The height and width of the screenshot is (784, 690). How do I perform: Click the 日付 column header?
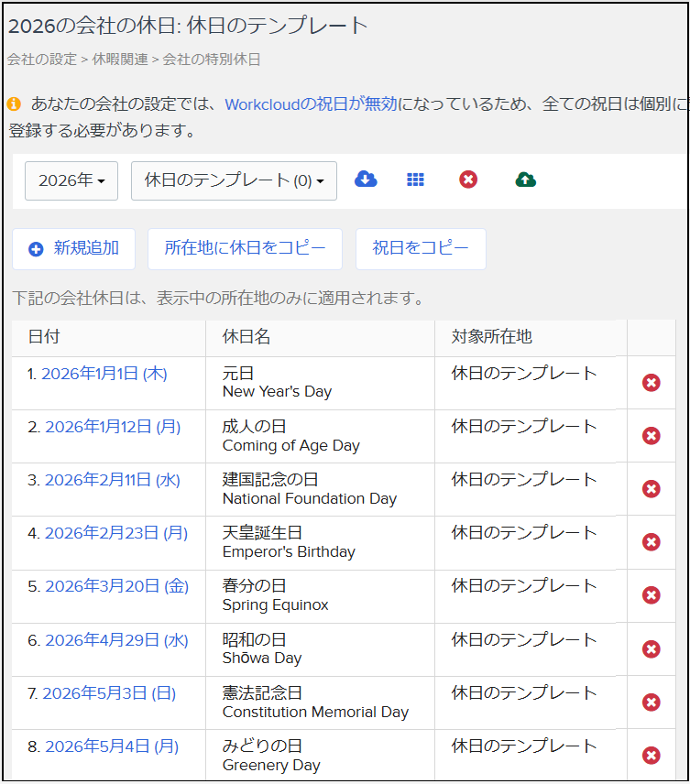pyautogui.click(x=44, y=337)
